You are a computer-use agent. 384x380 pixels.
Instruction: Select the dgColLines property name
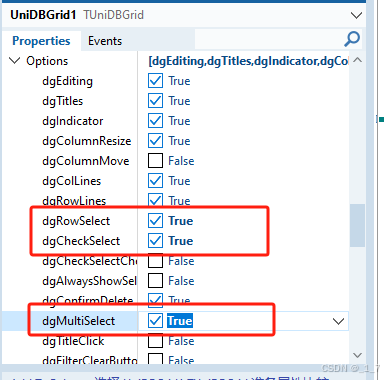click(x=71, y=181)
